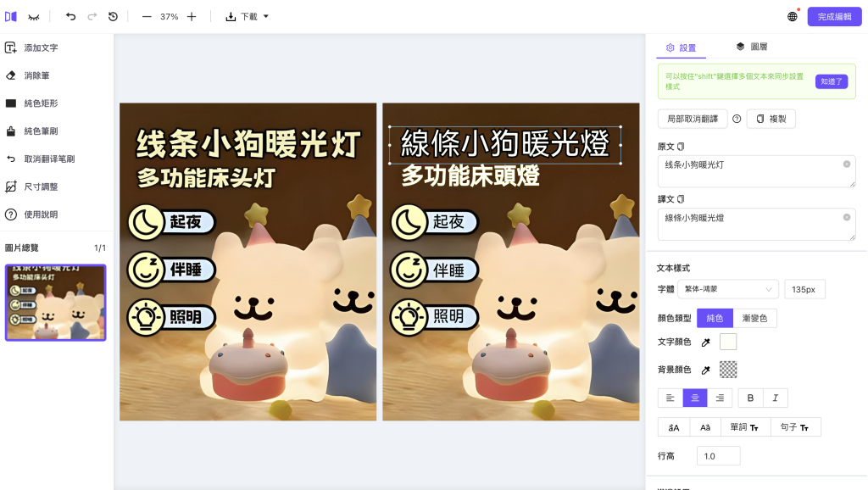Select the 多功能床頭燈 text in translated image
The width and height of the screenshot is (868, 490).
pos(470,176)
